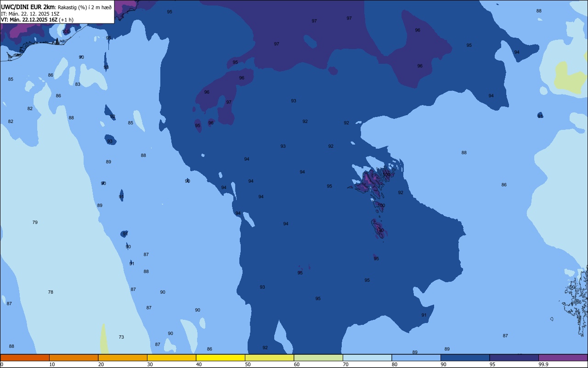
Task: Click the bright yellow 40–50 legend segment
Action: click(x=220, y=357)
